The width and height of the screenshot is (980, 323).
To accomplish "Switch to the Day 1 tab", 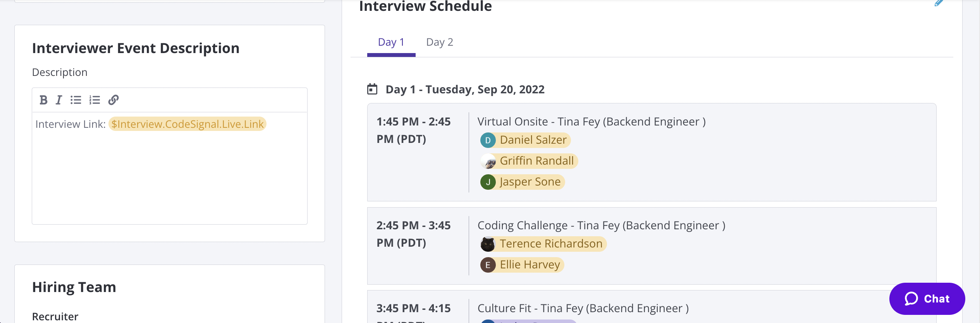I will tap(391, 42).
